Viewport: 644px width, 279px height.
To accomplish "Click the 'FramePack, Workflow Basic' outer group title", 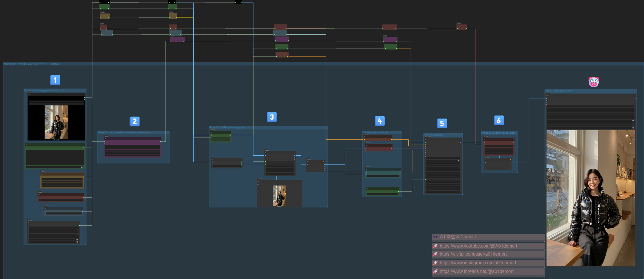I will pyautogui.click(x=33, y=64).
